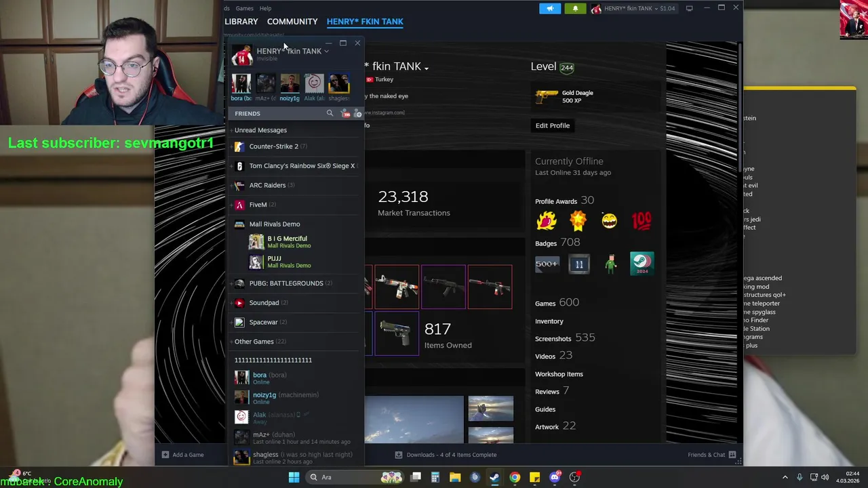Click the fire profile award icon
The image size is (868, 488).
tap(547, 220)
